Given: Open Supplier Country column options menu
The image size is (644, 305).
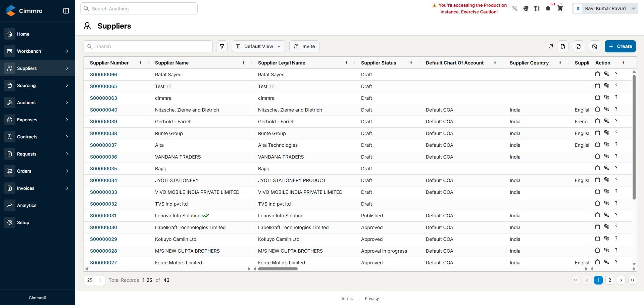Looking at the screenshot, I should coord(560,63).
